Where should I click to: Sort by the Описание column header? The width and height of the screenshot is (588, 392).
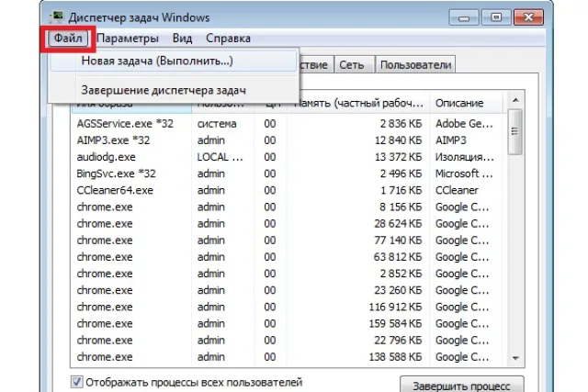coord(466,103)
